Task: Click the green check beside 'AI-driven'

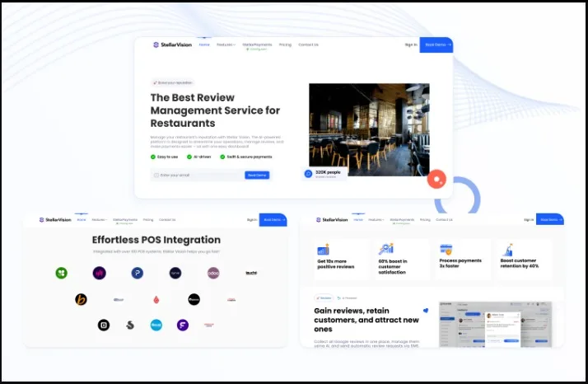Action: click(189, 157)
